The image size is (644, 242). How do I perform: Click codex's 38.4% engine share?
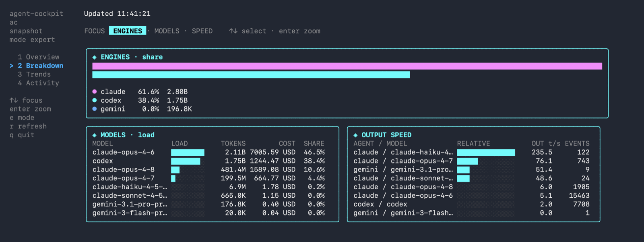(149, 100)
